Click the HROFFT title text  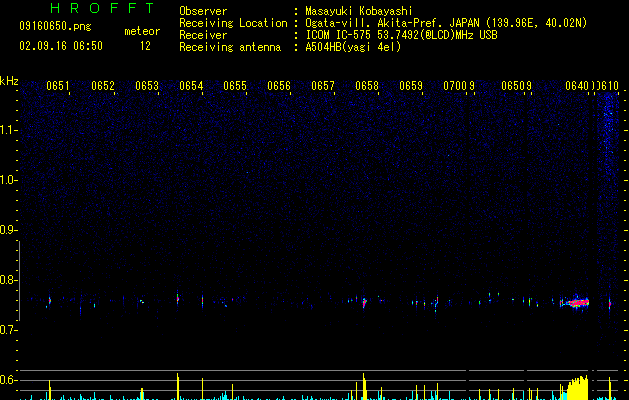(x=103, y=8)
